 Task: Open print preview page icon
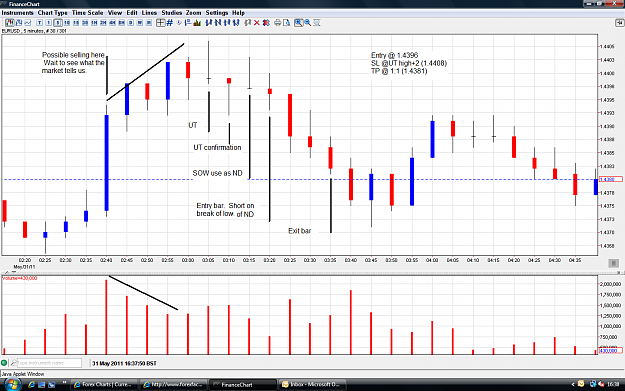click(287, 23)
